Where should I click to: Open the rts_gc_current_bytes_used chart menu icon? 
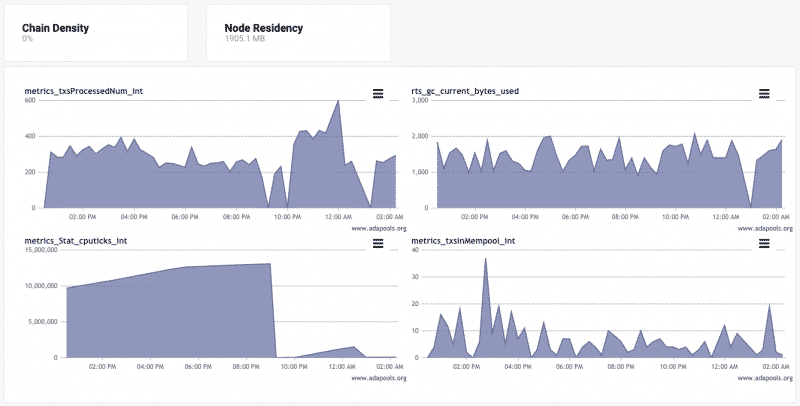(x=764, y=93)
